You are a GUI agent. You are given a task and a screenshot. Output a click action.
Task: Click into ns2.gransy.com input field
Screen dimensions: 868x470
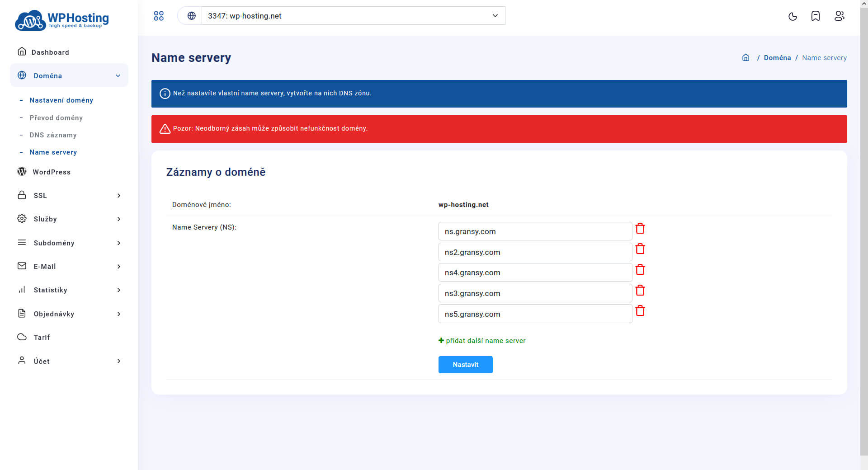[x=535, y=252]
